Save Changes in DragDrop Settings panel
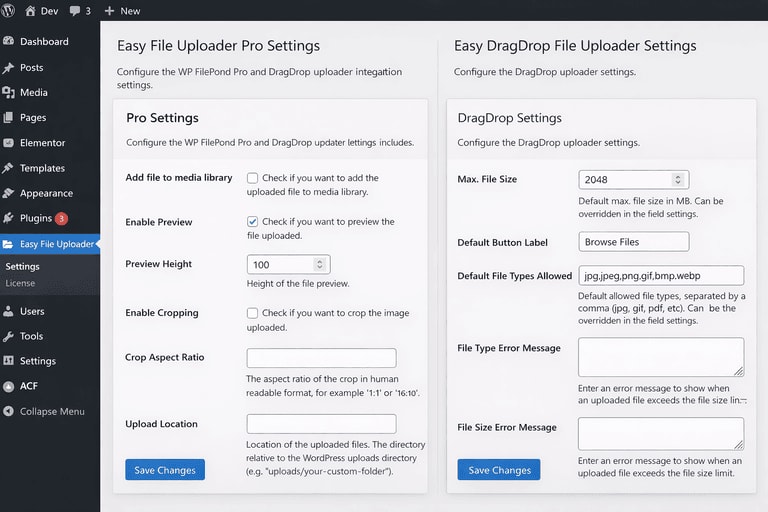 (x=499, y=470)
